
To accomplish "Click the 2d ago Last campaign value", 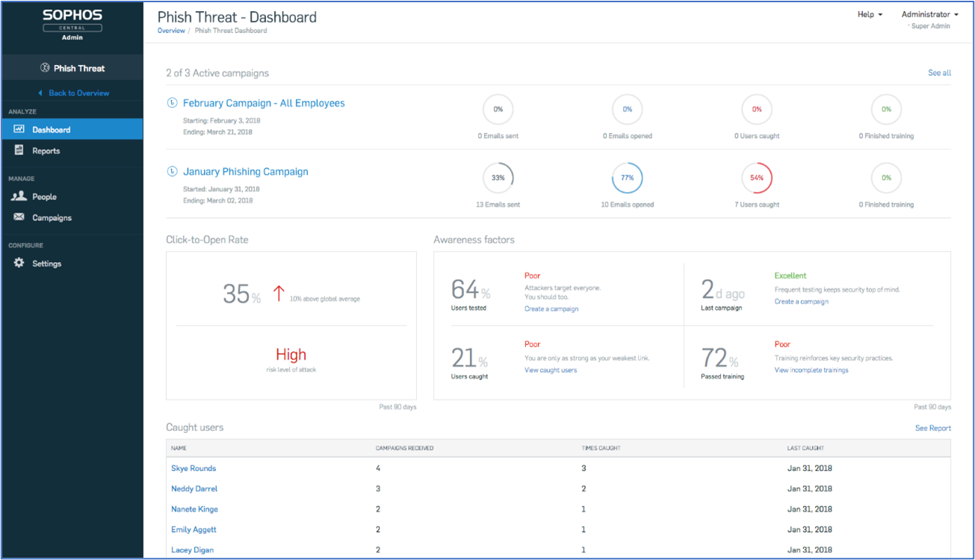I will [x=722, y=288].
